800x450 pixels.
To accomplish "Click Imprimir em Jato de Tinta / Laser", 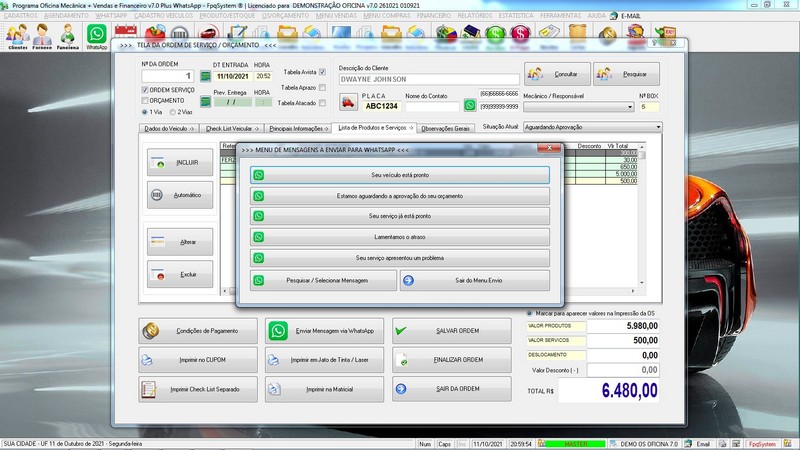I will (x=324, y=360).
